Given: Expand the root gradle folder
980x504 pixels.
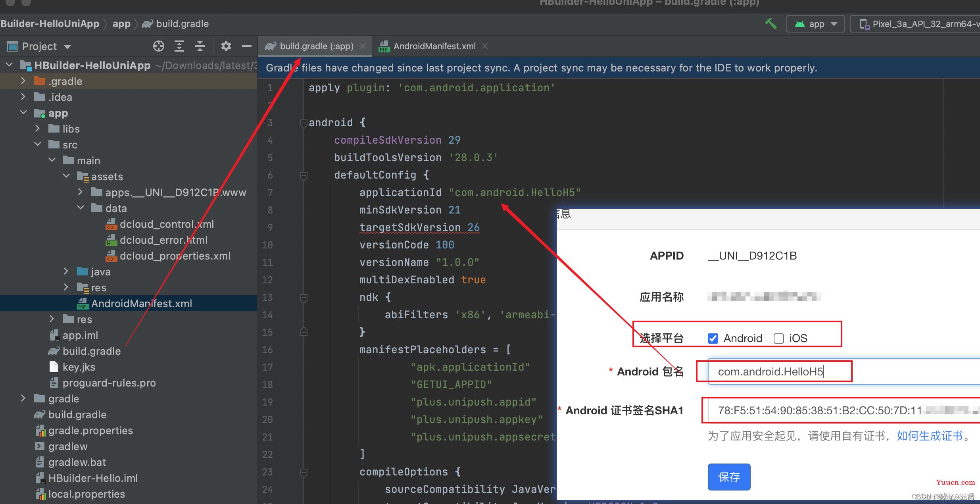Looking at the screenshot, I should click(23, 398).
